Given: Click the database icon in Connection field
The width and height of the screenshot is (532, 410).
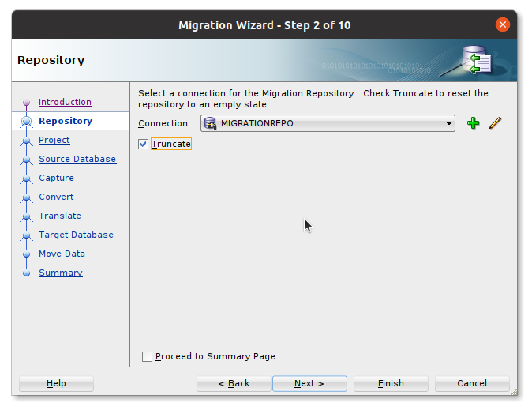Looking at the screenshot, I should [x=211, y=123].
